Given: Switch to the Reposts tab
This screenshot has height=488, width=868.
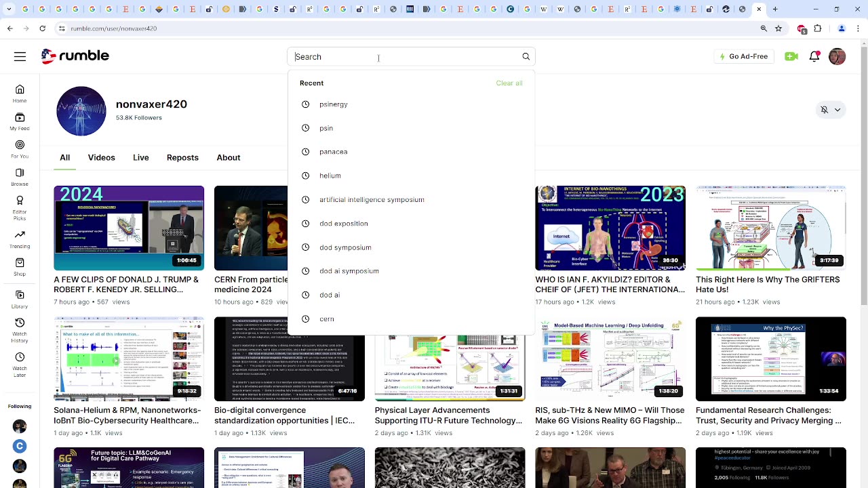Looking at the screenshot, I should 182,157.
